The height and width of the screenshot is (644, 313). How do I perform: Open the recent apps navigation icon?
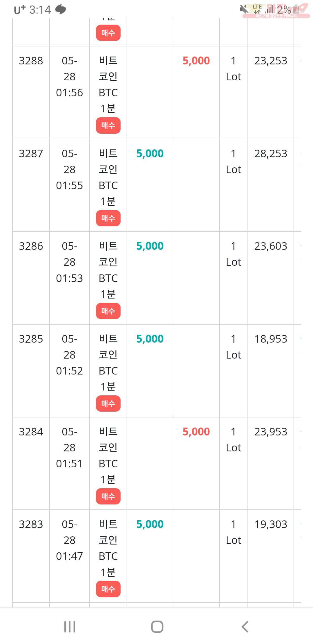tap(70, 627)
